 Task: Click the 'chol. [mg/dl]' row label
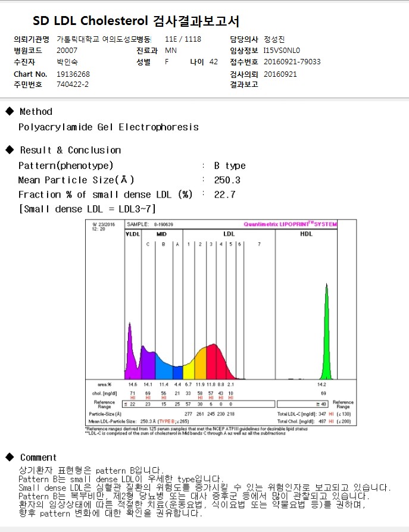pyautogui.click(x=105, y=393)
